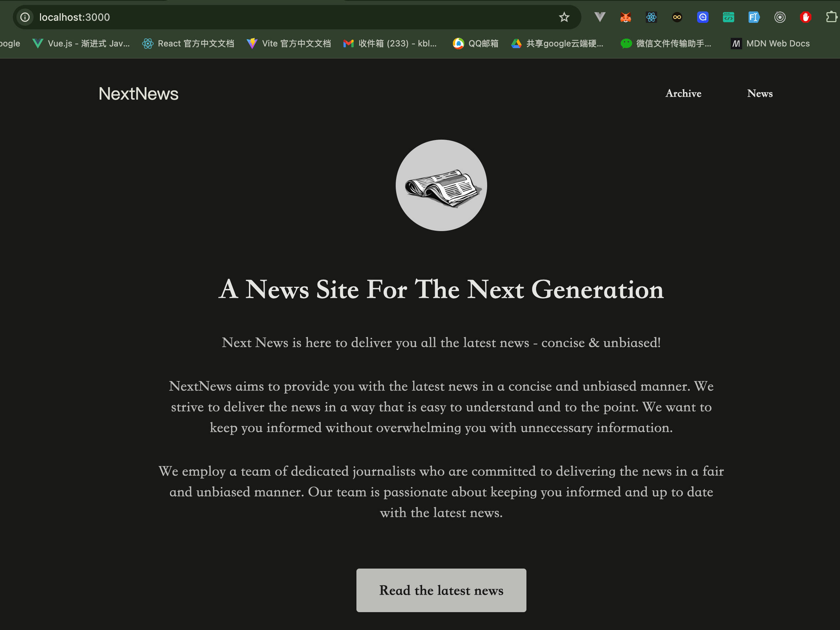Bookmark this page with the star icon
Screen dimensions: 840x630
(x=564, y=17)
